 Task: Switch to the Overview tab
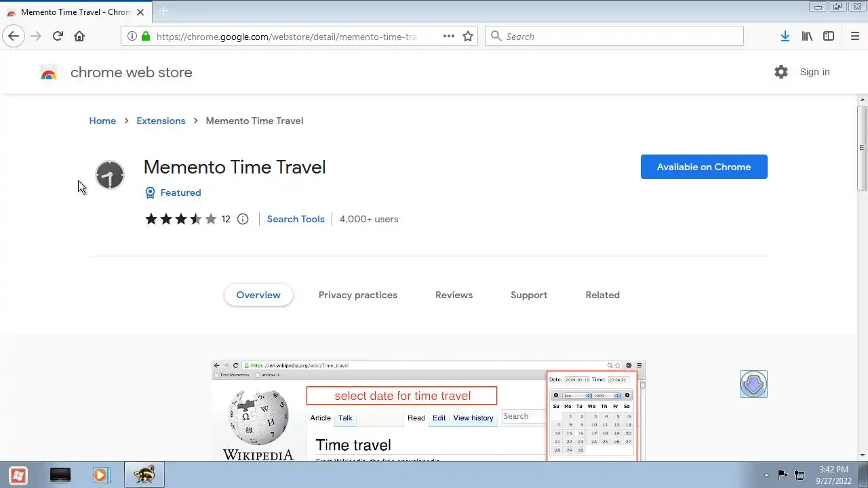pyautogui.click(x=258, y=295)
